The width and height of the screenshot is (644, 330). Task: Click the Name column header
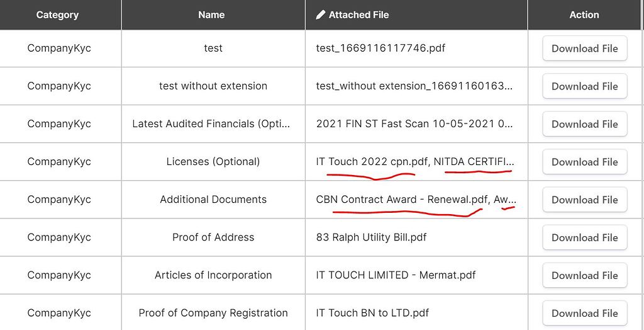[x=211, y=14]
